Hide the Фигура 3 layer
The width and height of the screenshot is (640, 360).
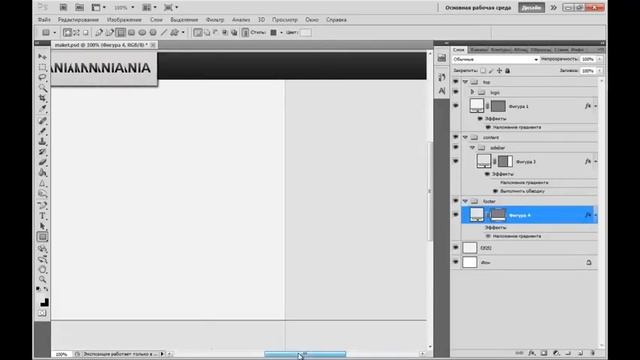[x=456, y=161]
